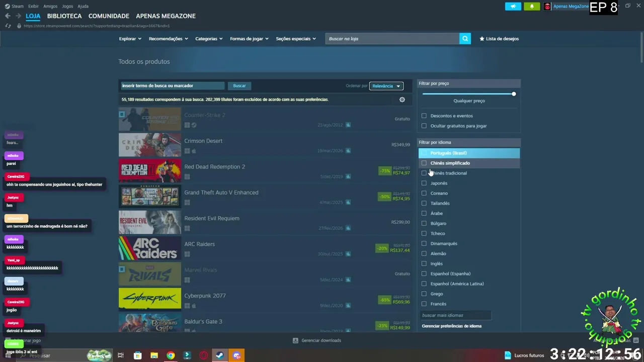This screenshot has width=644, height=362.
Task: Open Opera browser from the taskbar
Action: coord(204,355)
